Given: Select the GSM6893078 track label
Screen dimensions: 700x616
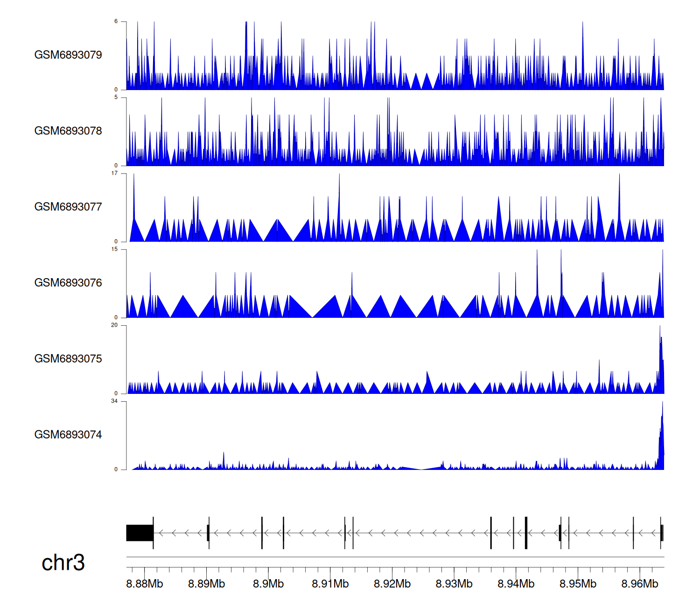Looking at the screenshot, I should click(x=68, y=131).
